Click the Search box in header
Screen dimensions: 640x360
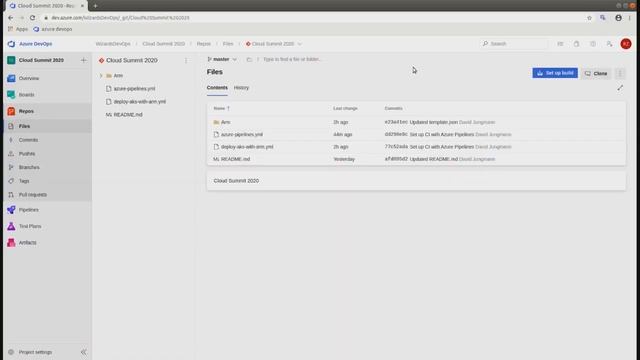tap(514, 44)
